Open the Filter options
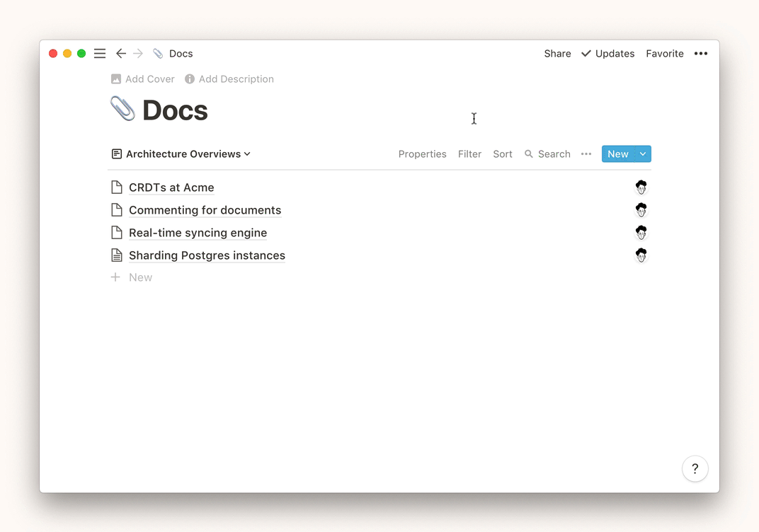759x532 pixels. click(469, 154)
